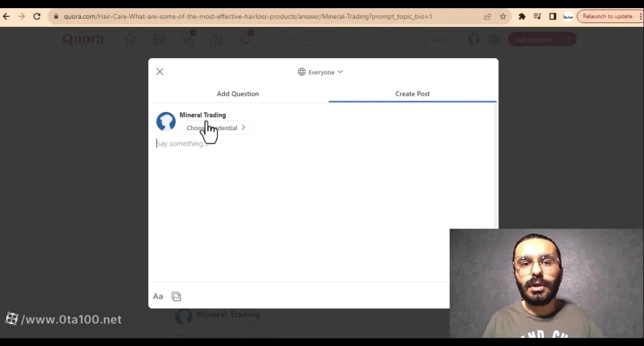Screen dimensions: 644x346
Task: Click the dimmed Add question button
Action: 535,39
